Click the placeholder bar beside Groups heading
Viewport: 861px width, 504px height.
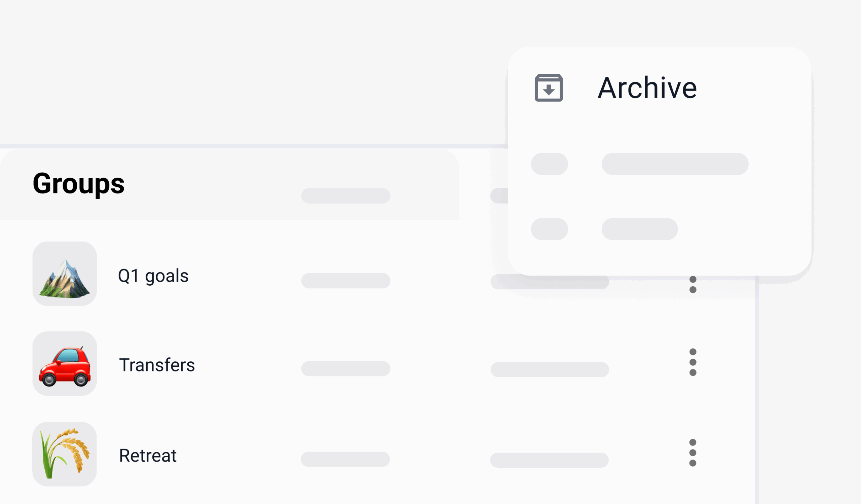pyautogui.click(x=345, y=196)
